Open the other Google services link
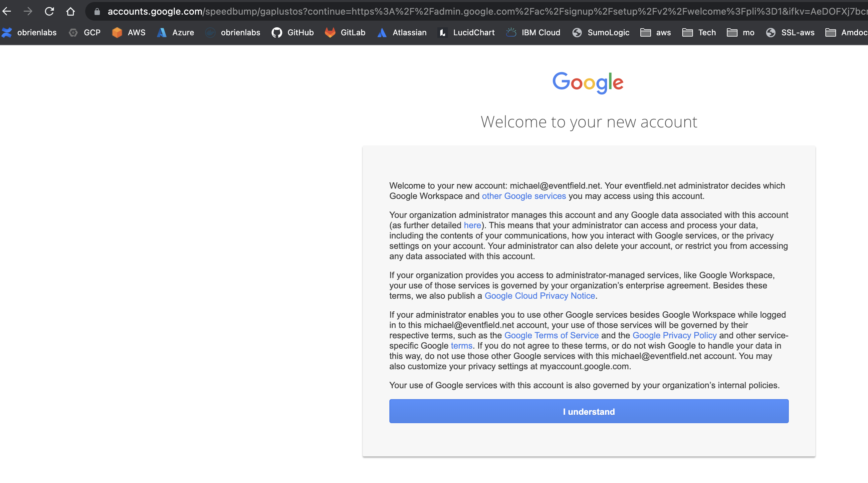The height and width of the screenshot is (483, 868). coord(523,196)
